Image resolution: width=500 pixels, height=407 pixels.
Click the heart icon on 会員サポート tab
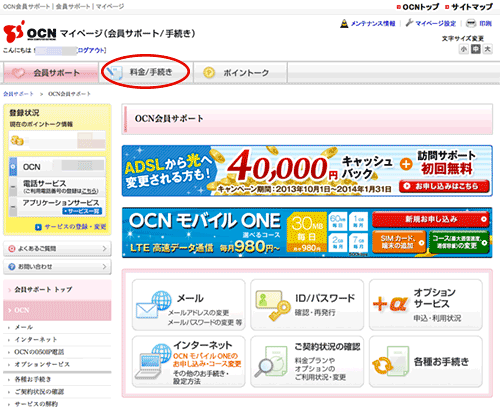18,73
